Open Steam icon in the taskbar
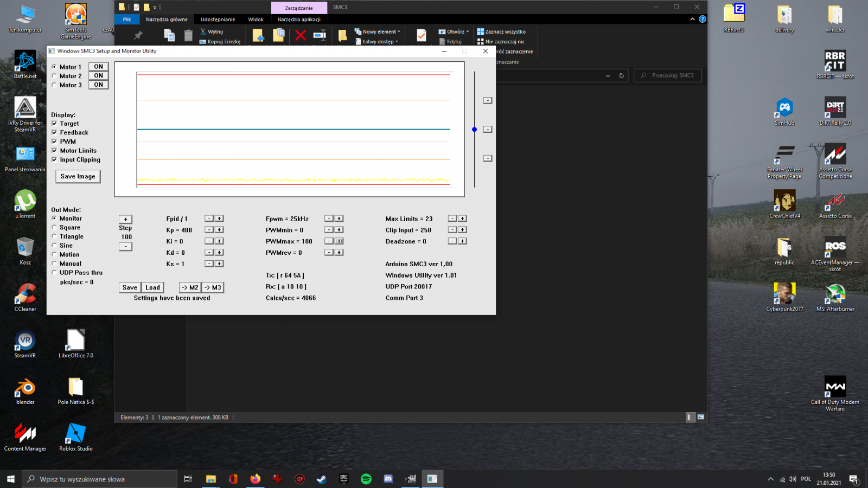 (322, 479)
